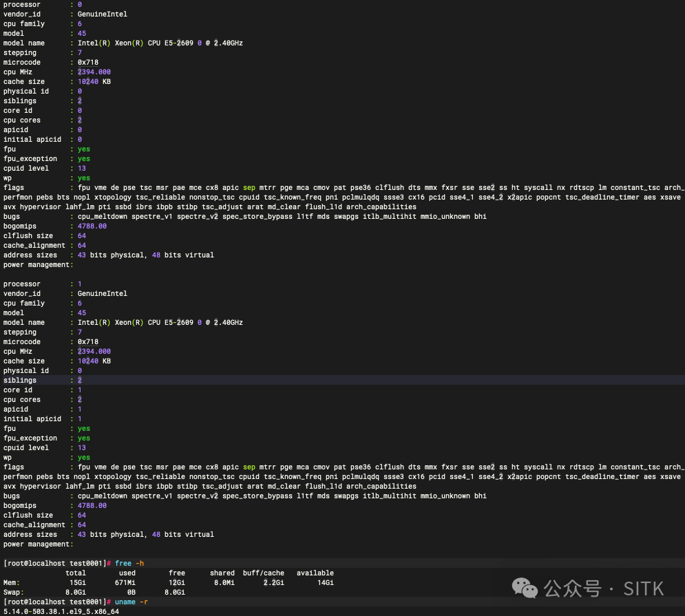Click 'wp' yes value in processor 1 block

tap(83, 458)
